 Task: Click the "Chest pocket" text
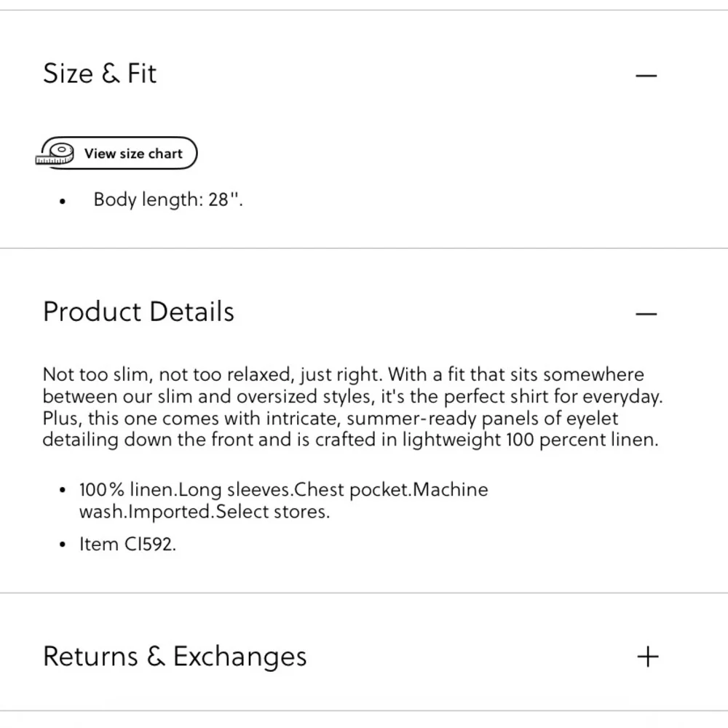365,490
